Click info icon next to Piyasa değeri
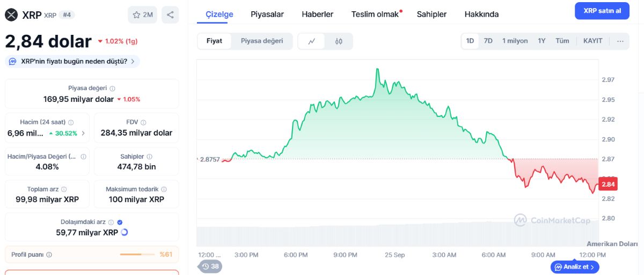 112,88
